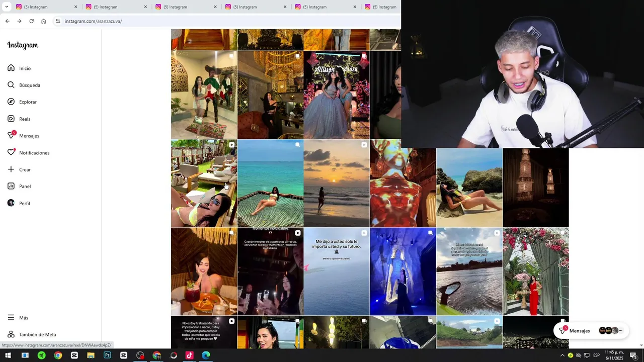Image resolution: width=644 pixels, height=362 pixels.
Task: Open the sunset beach silhouette post
Action: (337, 184)
